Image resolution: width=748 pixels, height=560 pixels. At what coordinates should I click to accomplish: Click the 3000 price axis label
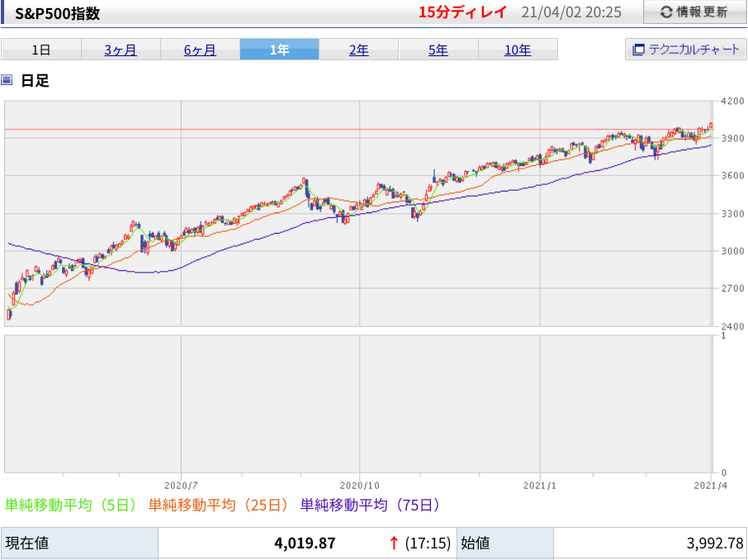click(732, 251)
